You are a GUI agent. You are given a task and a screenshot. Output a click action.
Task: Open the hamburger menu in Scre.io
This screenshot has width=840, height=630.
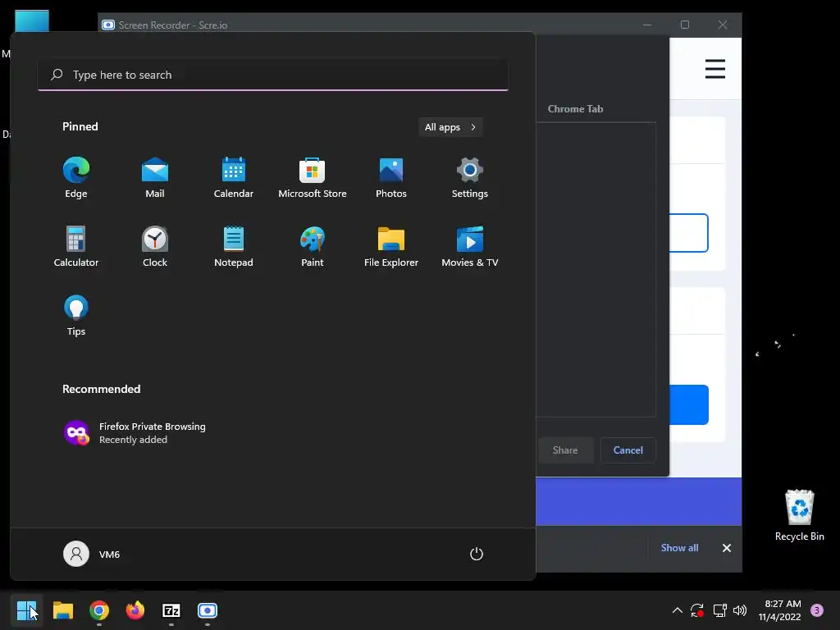[x=715, y=69]
